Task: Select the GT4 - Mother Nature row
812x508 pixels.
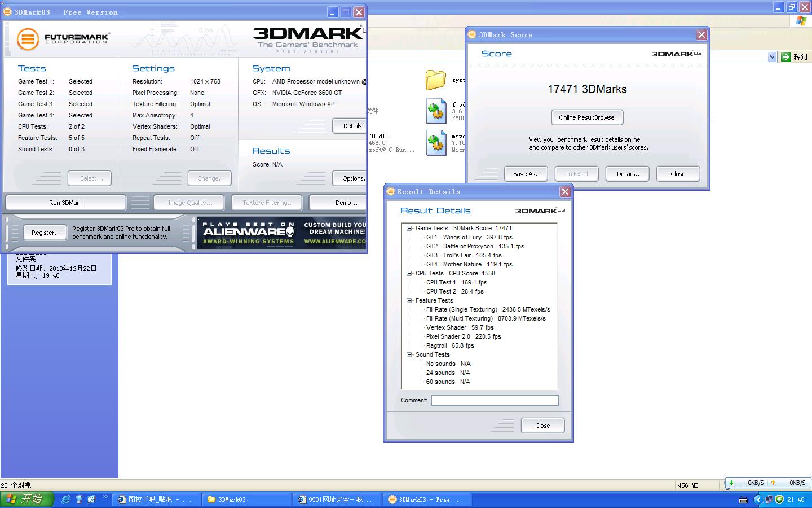Action: pos(469,264)
